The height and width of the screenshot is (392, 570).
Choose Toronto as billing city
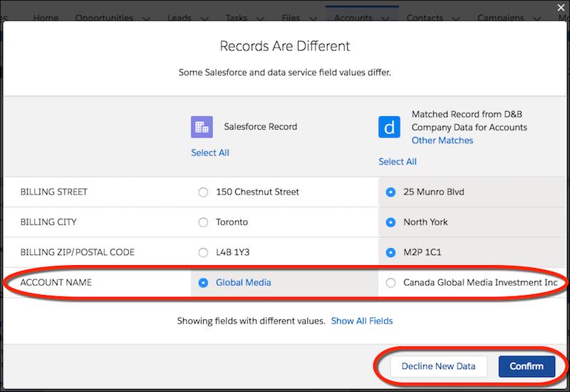203,222
